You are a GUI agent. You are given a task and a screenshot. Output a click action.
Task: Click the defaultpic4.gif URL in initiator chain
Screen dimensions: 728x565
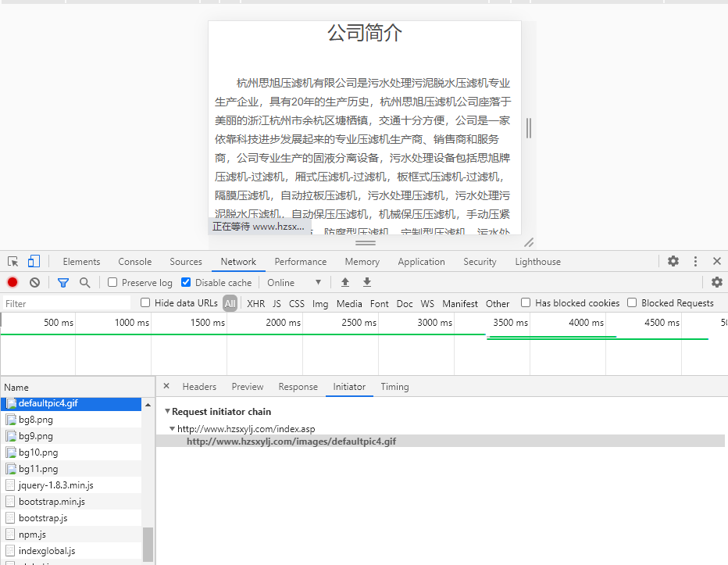[291, 442]
